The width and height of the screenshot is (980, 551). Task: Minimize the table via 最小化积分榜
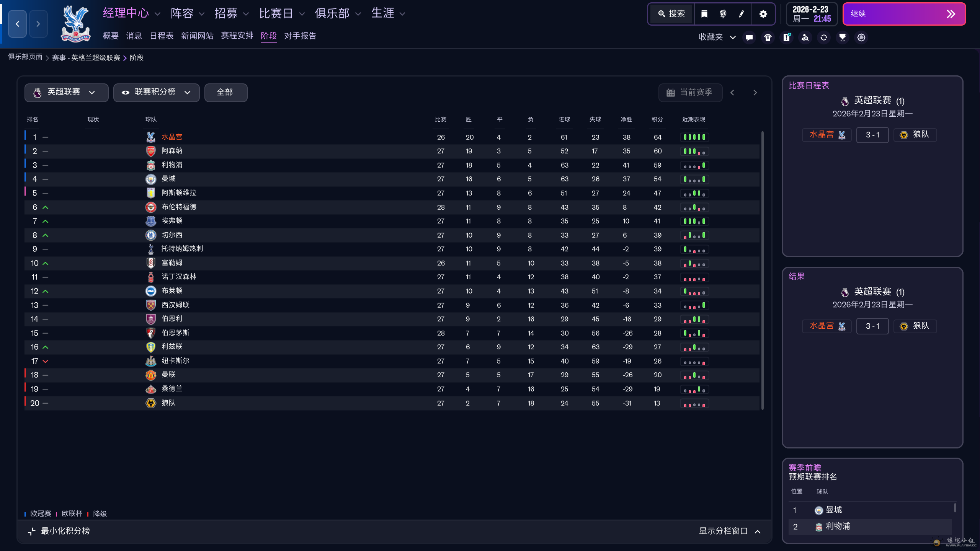(59, 531)
